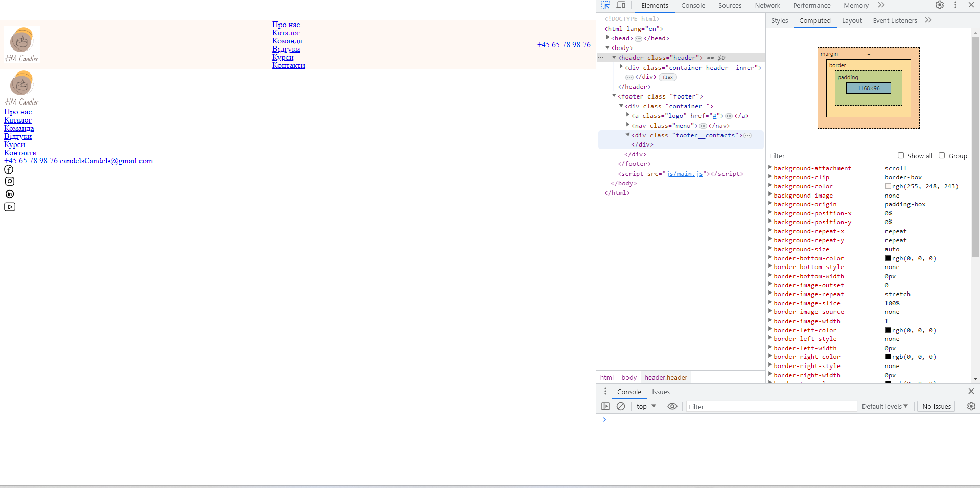The width and height of the screenshot is (980, 488).
Task: Open the Default levels dropdown
Action: 884,406
